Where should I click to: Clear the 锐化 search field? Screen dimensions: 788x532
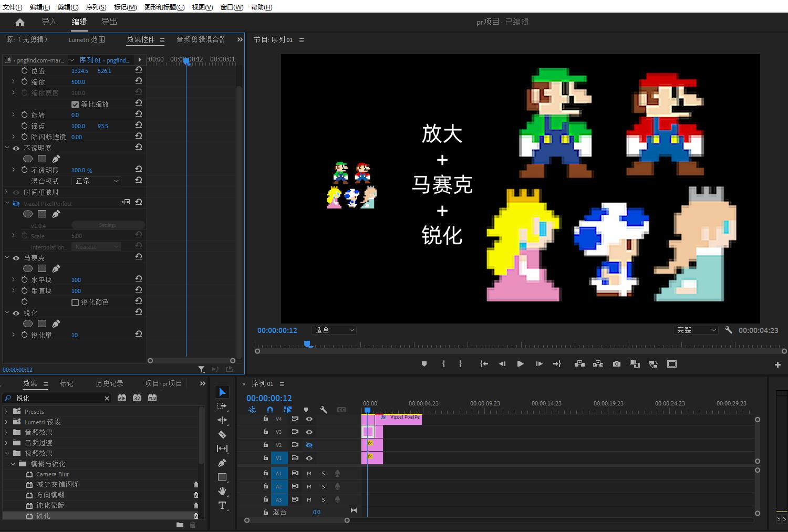pyautogui.click(x=107, y=398)
